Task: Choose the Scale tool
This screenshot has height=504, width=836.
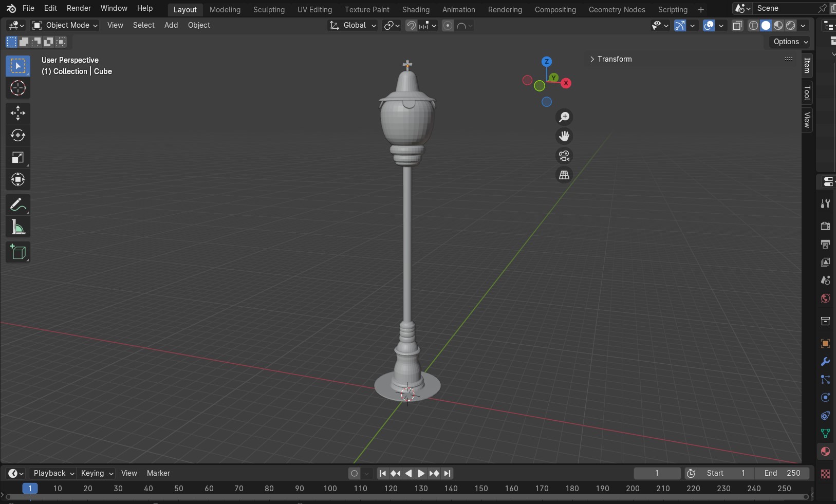Action: tap(18, 157)
